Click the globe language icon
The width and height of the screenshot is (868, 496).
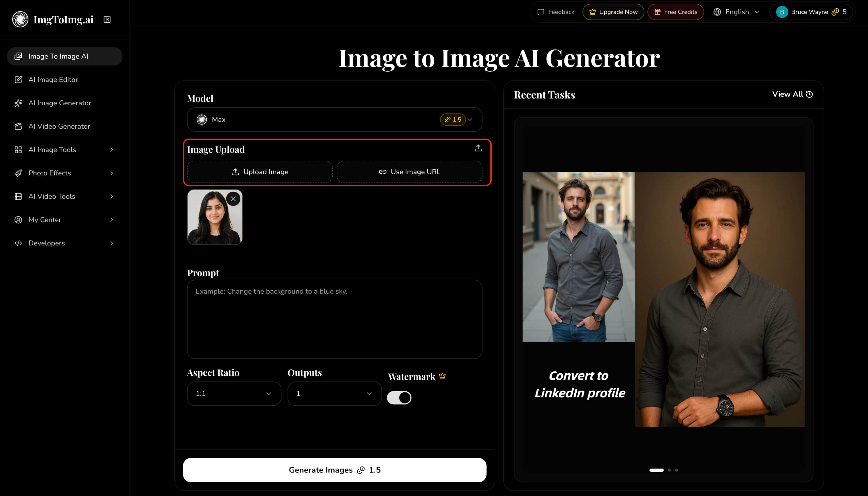(717, 12)
